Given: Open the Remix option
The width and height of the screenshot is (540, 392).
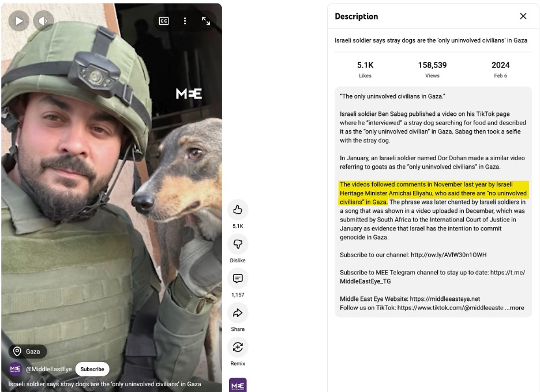Looking at the screenshot, I should pyautogui.click(x=238, y=347).
